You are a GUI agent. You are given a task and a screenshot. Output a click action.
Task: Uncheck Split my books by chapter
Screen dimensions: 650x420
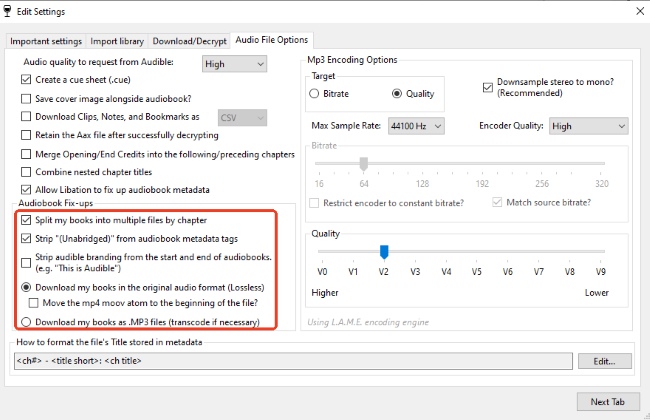pos(26,220)
